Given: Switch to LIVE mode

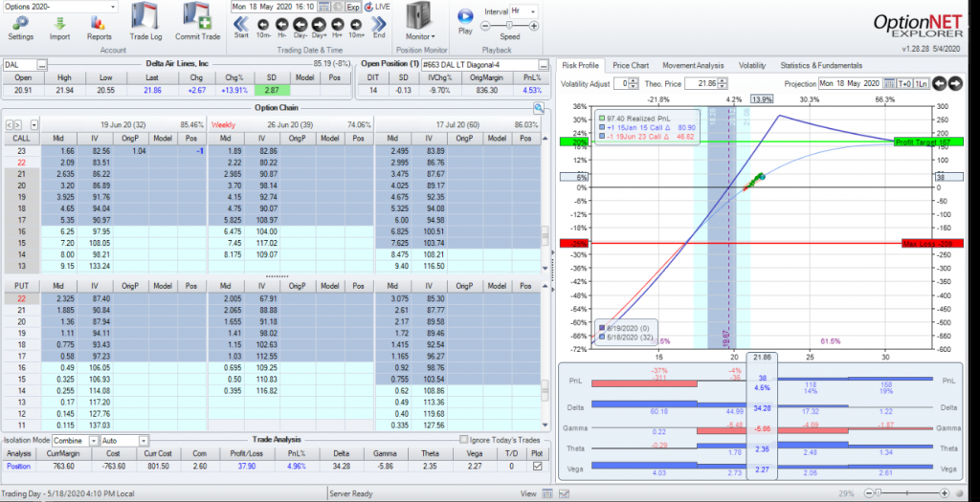Looking at the screenshot, I should click(377, 7).
